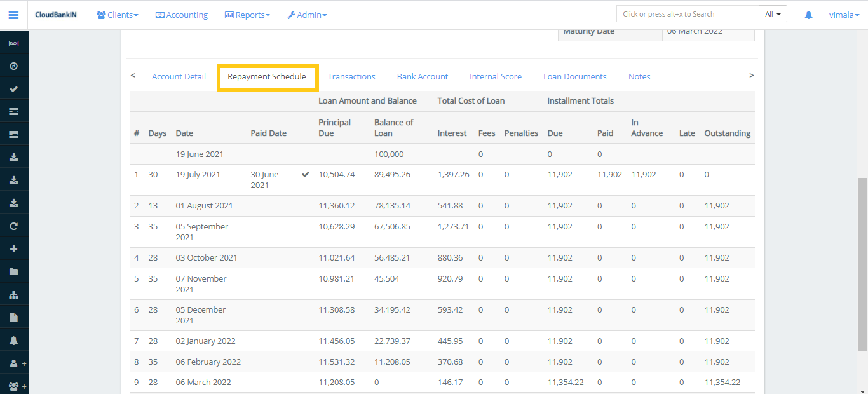Click the checkmark beside 30 June 2021
This screenshot has height=394, width=868.
tap(305, 173)
